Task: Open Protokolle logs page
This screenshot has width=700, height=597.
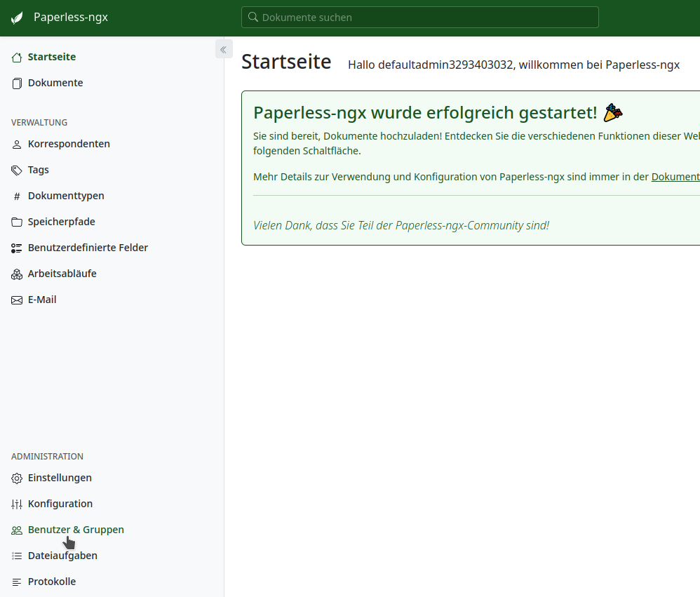Action: (52, 582)
